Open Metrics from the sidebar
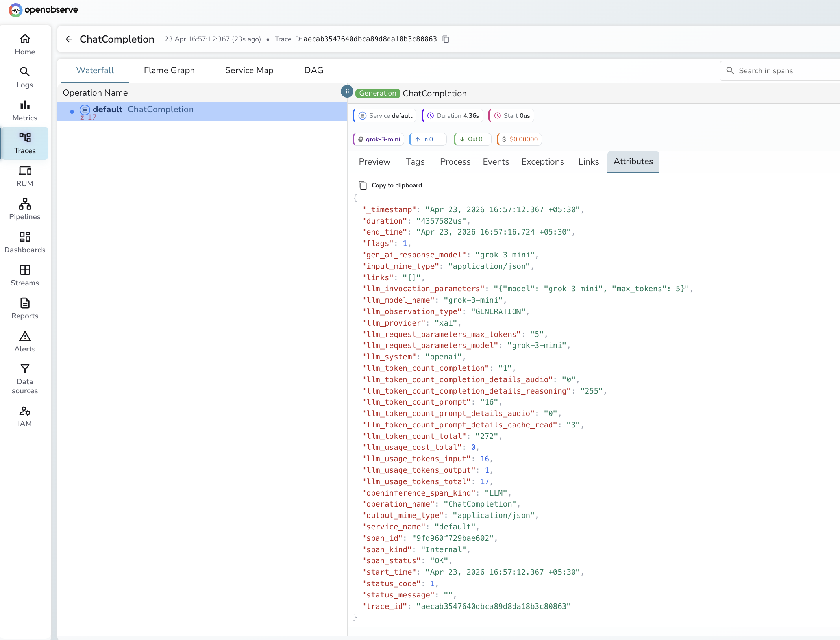Screen dimensions: 840x640 pyautogui.click(x=24, y=110)
